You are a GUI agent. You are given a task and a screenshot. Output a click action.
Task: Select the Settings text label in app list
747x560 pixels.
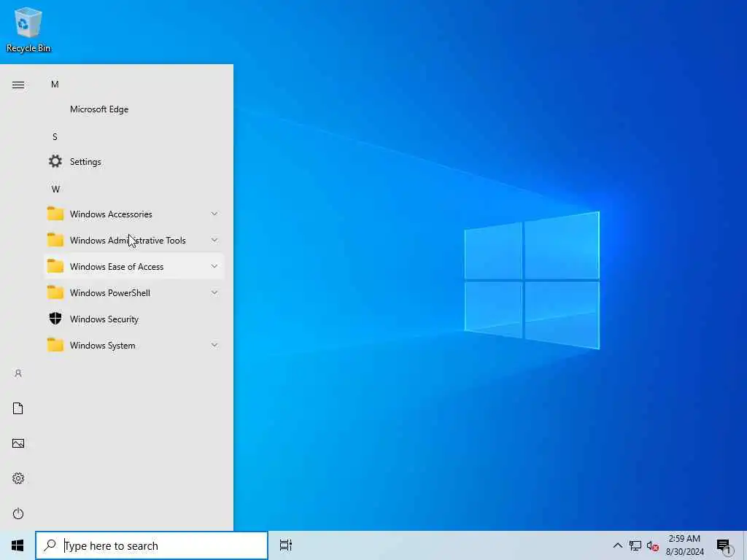pos(85,162)
